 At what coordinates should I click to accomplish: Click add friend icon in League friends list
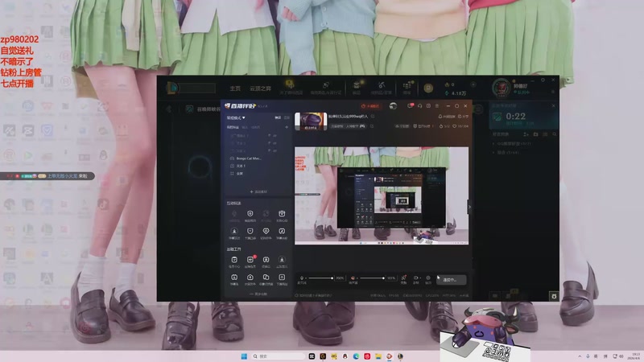526,134
